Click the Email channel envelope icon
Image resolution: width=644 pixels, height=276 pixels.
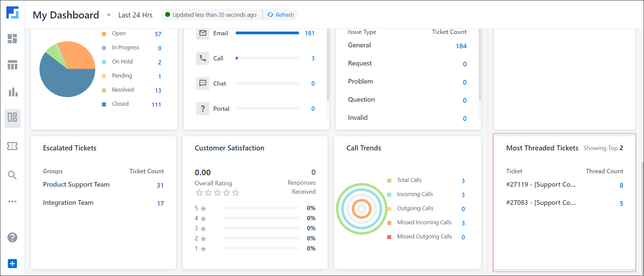203,33
